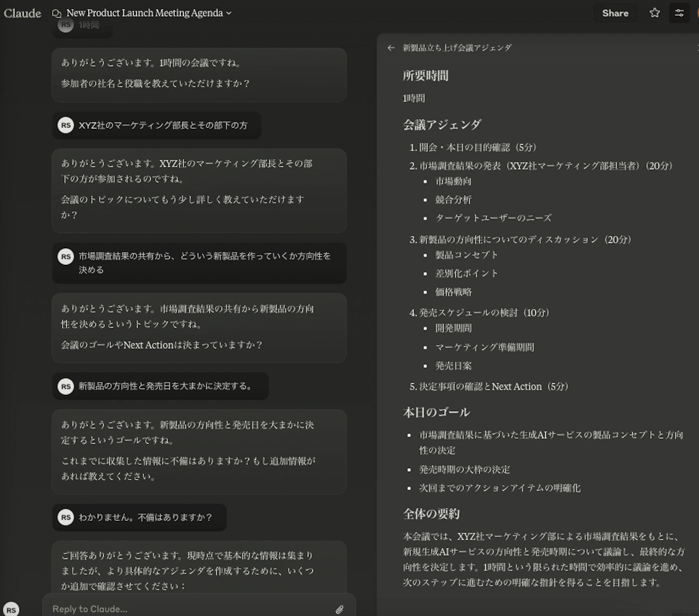Screen dimensions: 699x616
Task: Select the 本日のゴール heading
Action: (436, 412)
